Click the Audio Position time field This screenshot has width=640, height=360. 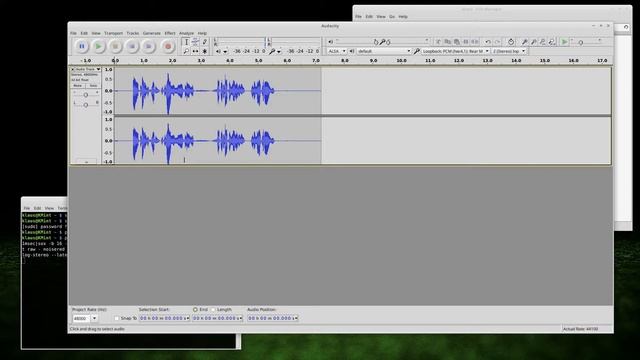(273, 318)
